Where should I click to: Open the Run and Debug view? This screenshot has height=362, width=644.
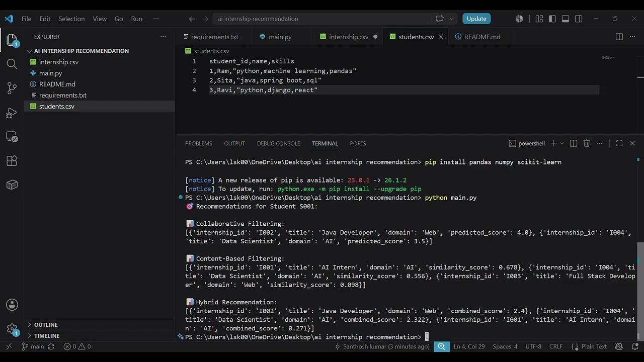tap(12, 113)
